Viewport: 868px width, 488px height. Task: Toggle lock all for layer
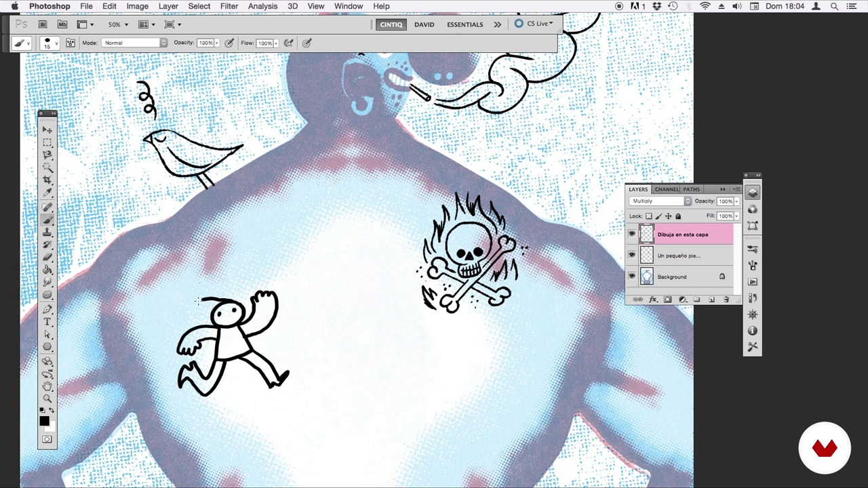[678, 216]
